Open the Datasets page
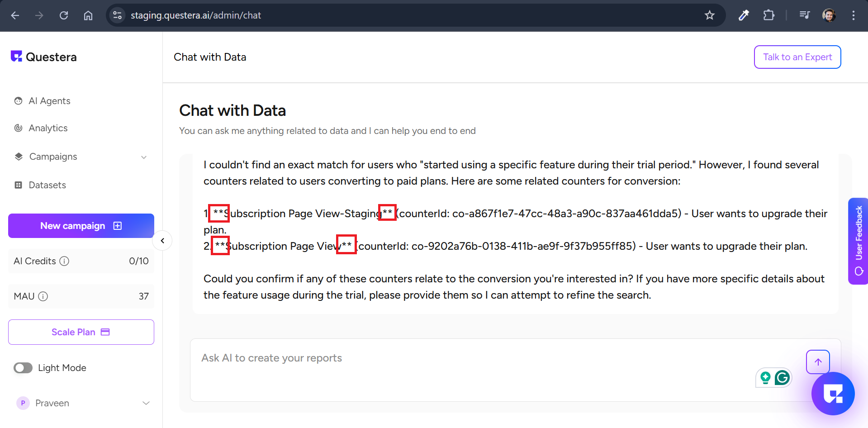Viewport: 868px width, 428px height. click(47, 185)
